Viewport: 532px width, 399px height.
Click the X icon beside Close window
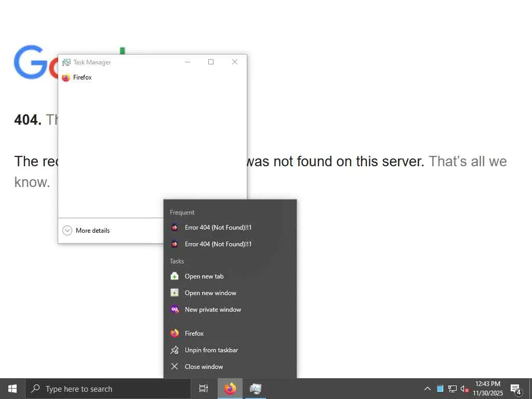175,366
